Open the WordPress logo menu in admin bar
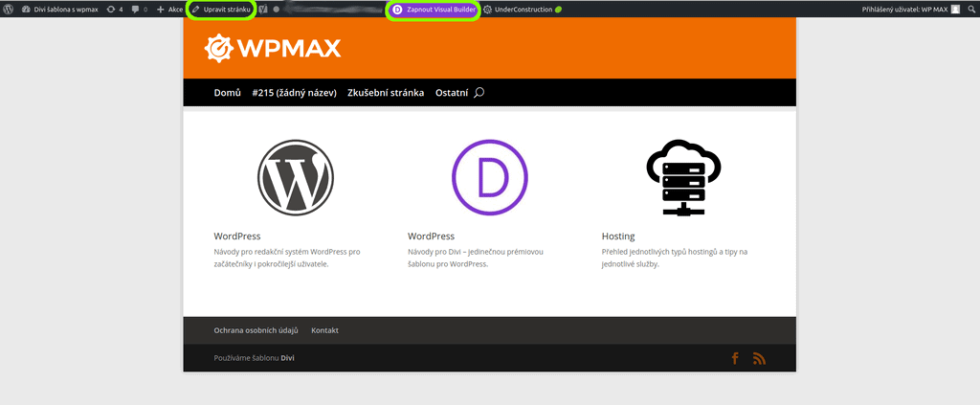 [8, 10]
